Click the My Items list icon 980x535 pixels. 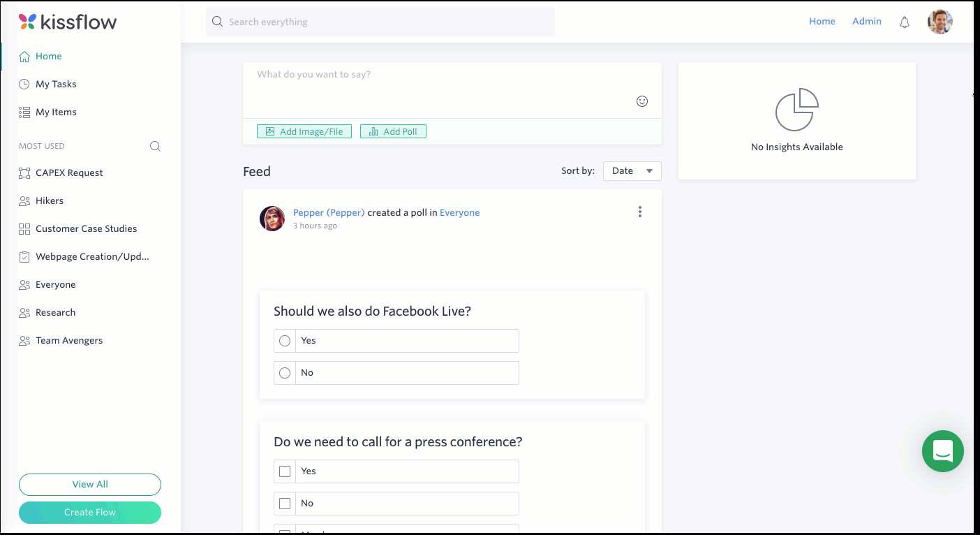(24, 112)
